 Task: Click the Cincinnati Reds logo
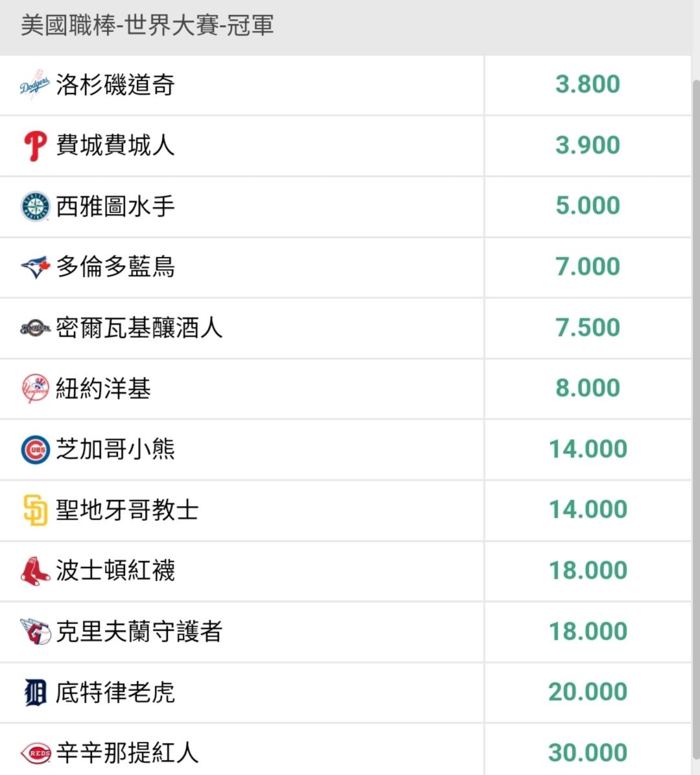(35, 753)
